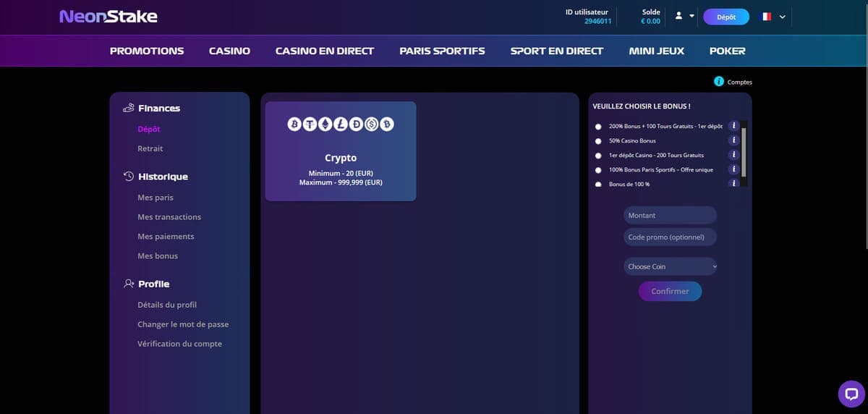Select the Crypto payment card

[341, 151]
